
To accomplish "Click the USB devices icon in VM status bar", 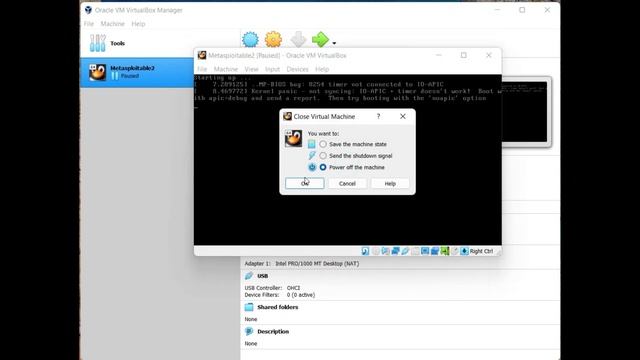I will click(x=405, y=251).
